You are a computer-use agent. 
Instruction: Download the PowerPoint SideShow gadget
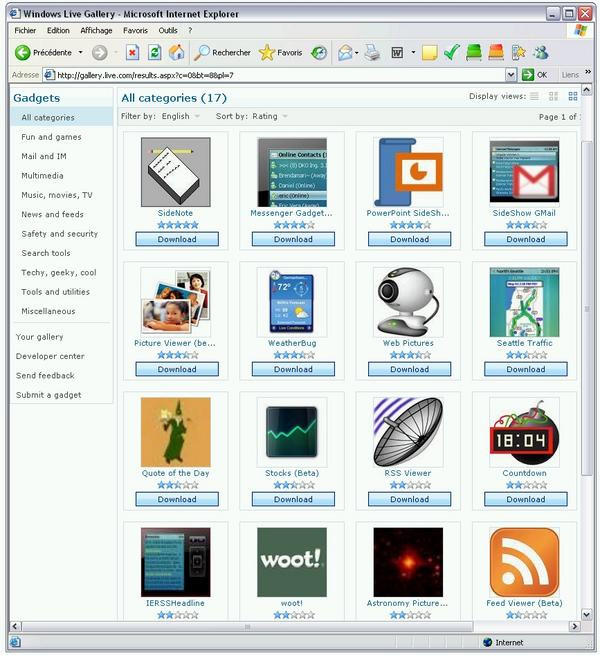tap(409, 239)
